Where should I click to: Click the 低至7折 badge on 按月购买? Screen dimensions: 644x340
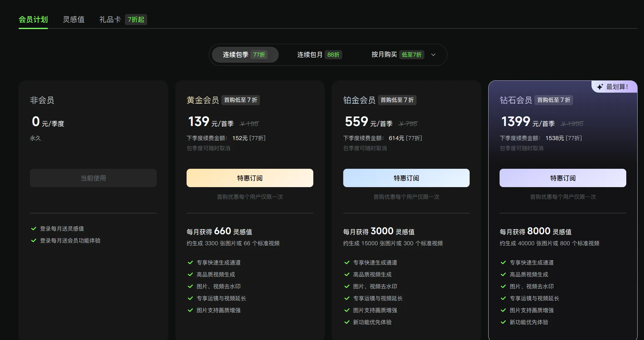(x=412, y=55)
